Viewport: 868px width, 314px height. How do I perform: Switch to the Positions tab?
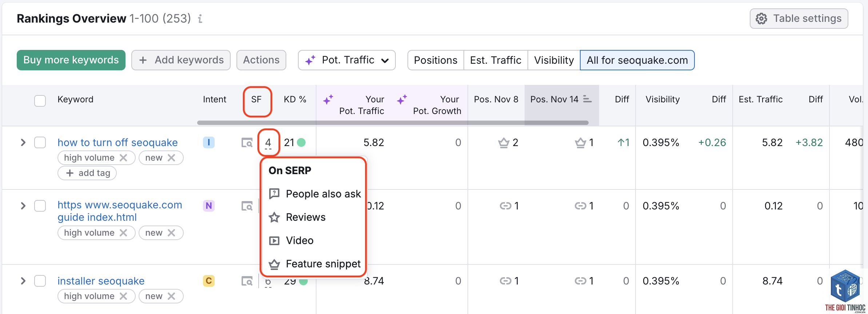(x=435, y=60)
